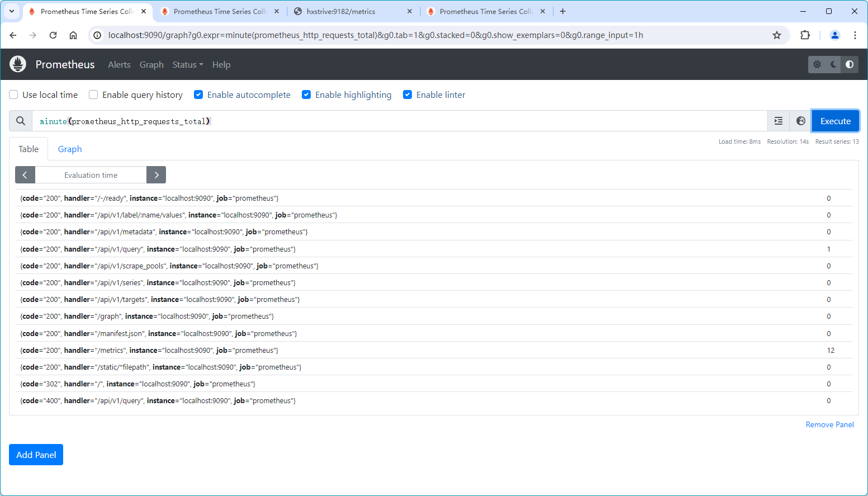Expand the Status dropdown menu
The image size is (868, 496).
click(188, 65)
